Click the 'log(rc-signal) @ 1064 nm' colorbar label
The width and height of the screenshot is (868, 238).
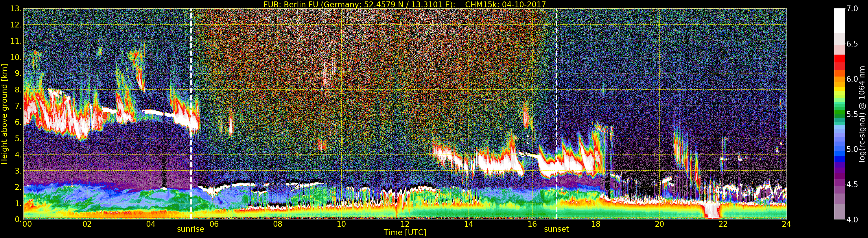pos(862,114)
